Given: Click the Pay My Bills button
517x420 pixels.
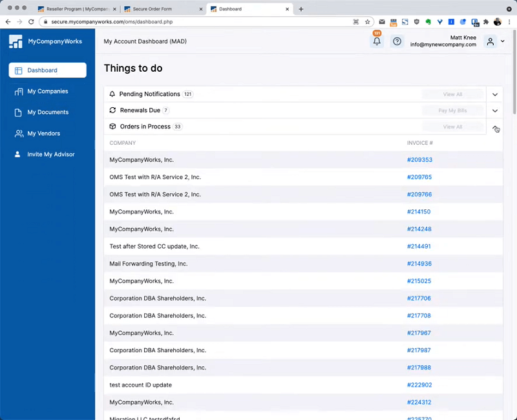Looking at the screenshot, I should click(452, 110).
